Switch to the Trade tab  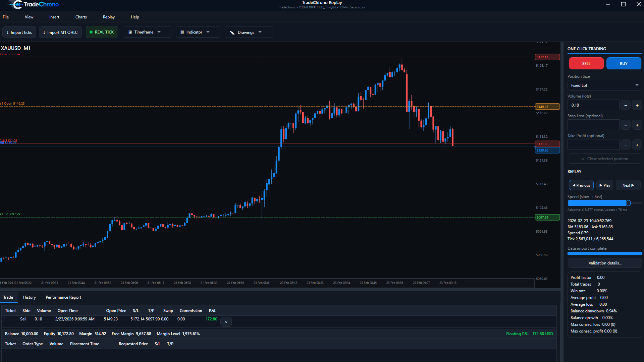8,297
